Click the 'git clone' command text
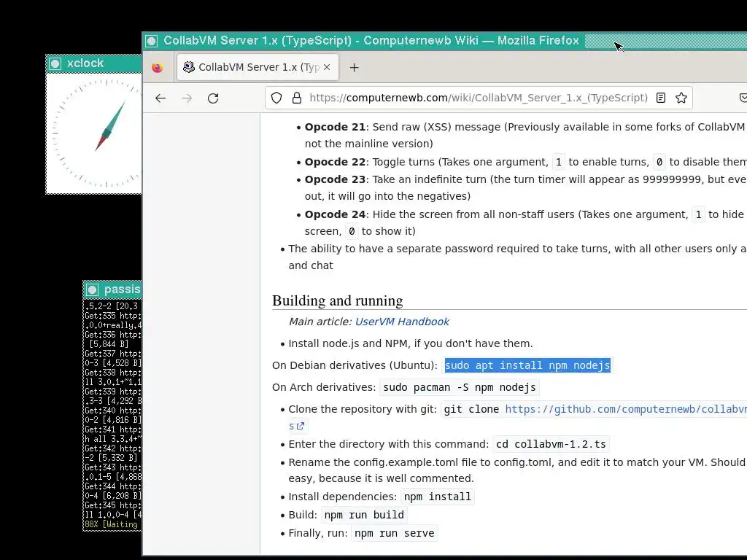The image size is (747, 560). (x=471, y=409)
